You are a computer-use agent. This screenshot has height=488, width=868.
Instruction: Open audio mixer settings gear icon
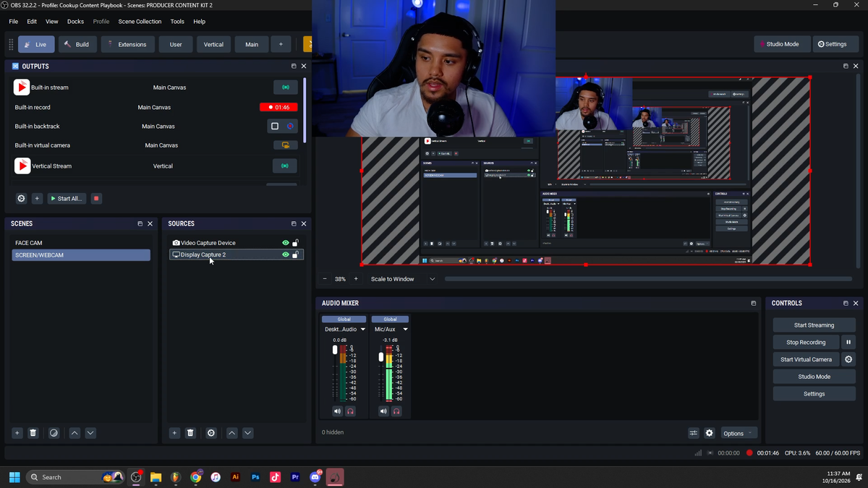710,433
